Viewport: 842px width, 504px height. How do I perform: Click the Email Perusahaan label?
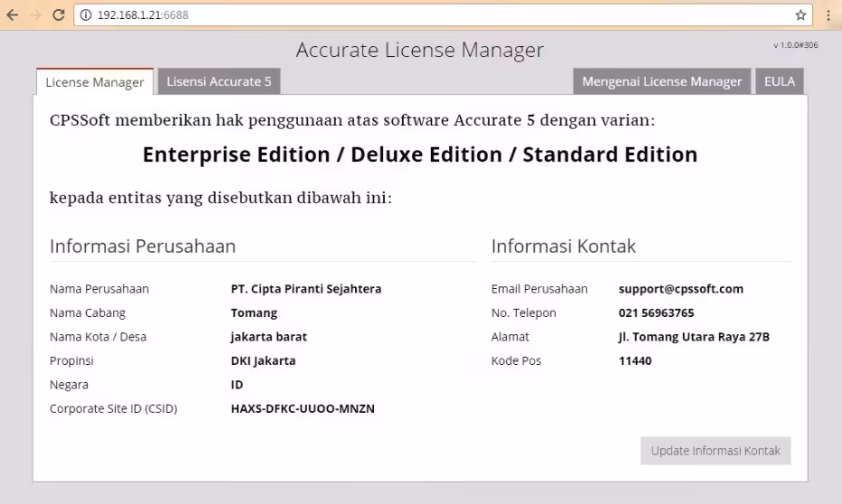point(539,289)
